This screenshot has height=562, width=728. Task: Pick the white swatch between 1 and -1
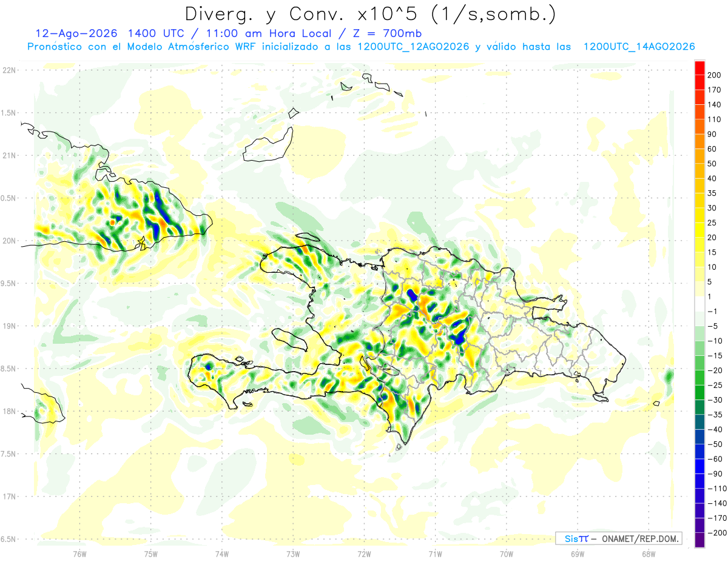[x=700, y=304]
